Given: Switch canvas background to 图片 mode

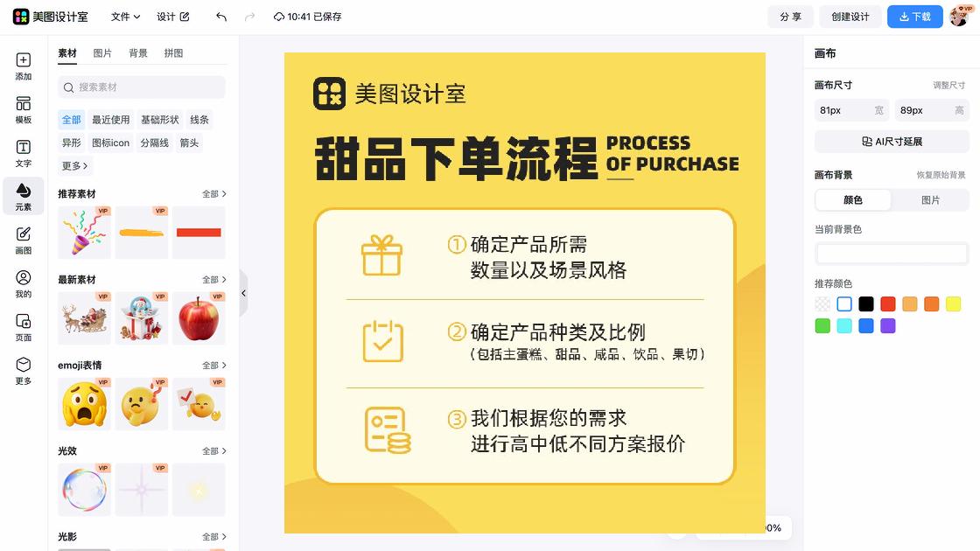Looking at the screenshot, I should tap(930, 199).
